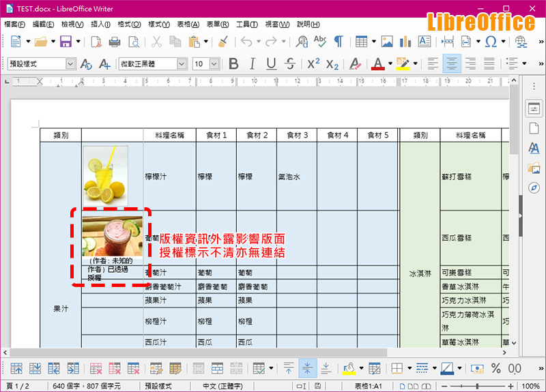This screenshot has height=392, width=546.
Task: Click Merge Cells icon in table toolbar
Action: [x=199, y=368]
